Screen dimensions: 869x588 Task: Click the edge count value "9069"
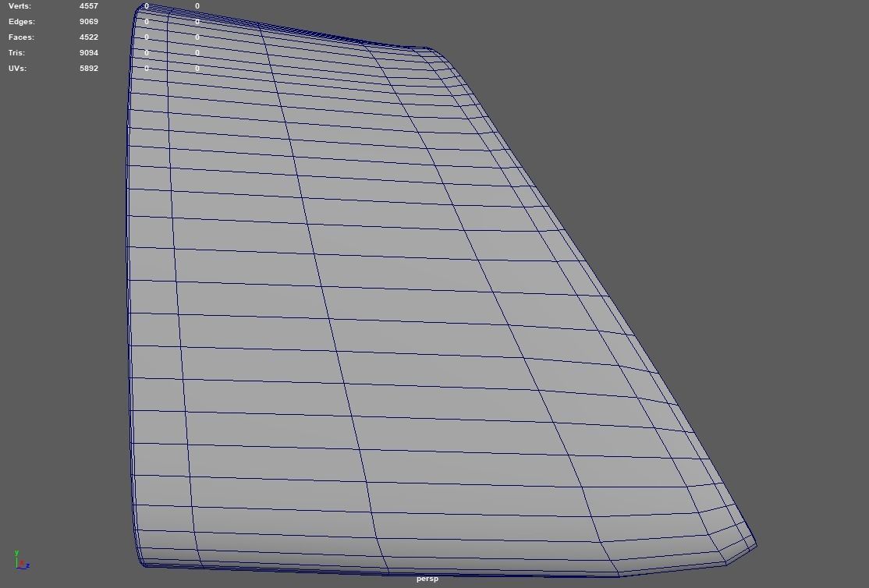tap(89, 22)
